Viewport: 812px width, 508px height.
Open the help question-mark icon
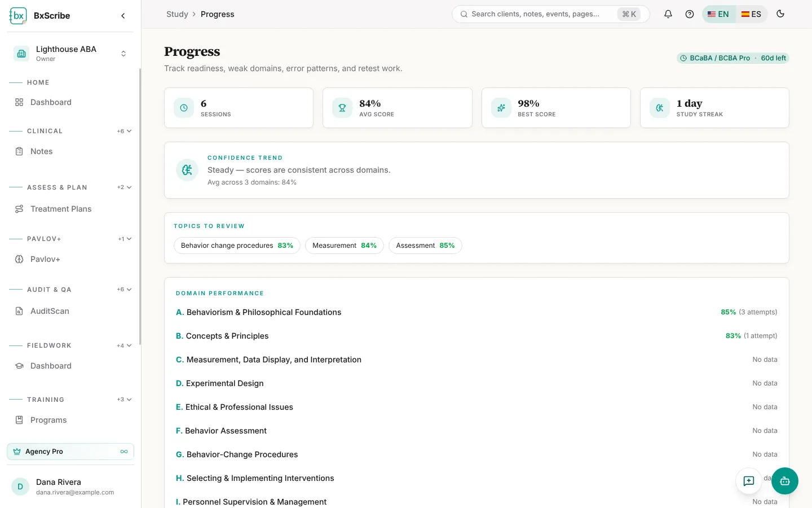coord(690,14)
